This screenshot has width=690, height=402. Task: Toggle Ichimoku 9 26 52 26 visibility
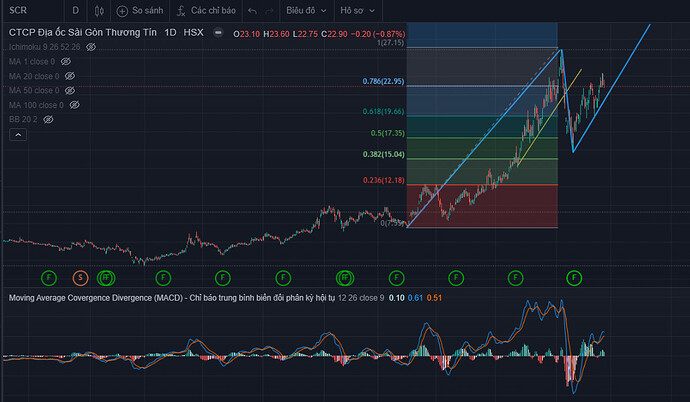(91, 47)
